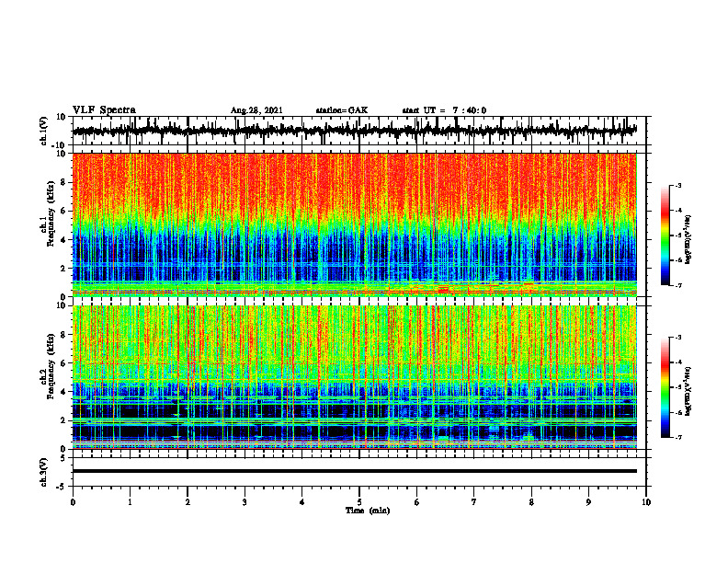Image resolution: width=728 pixels, height=563 pixels.
Task: Click the ch.1 voltage waveform trace
Action: [354, 131]
